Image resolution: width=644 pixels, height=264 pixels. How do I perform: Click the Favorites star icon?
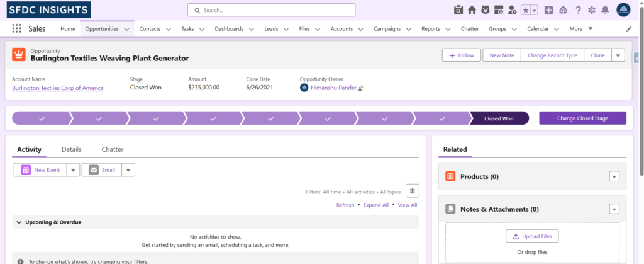526,10
